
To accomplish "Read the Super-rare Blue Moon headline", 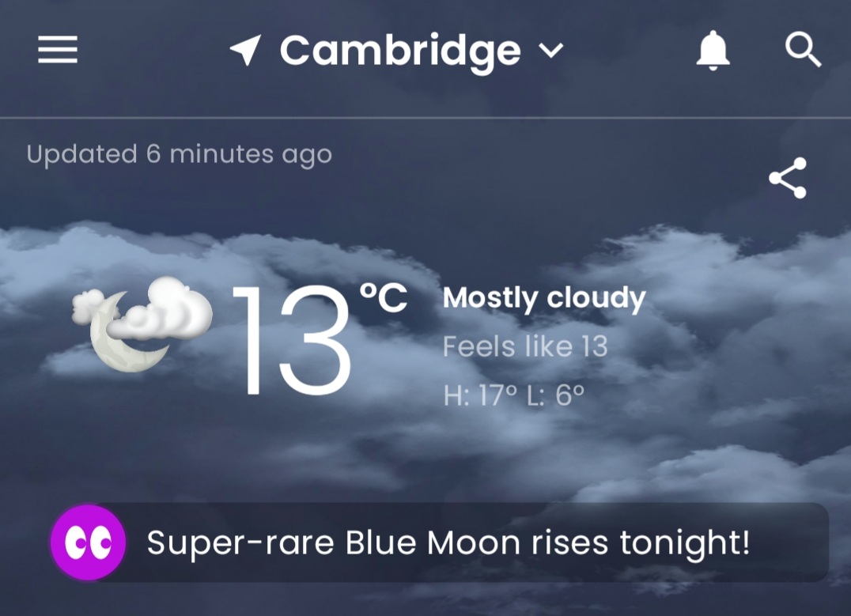I will click(448, 543).
